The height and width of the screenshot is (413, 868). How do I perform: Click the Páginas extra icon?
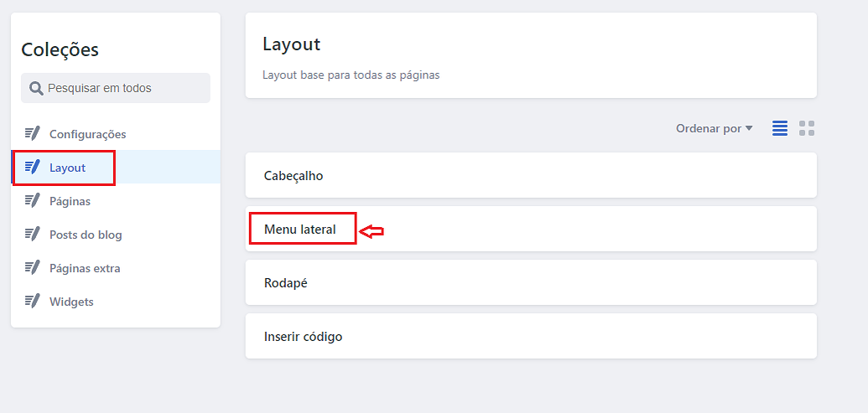coord(33,267)
